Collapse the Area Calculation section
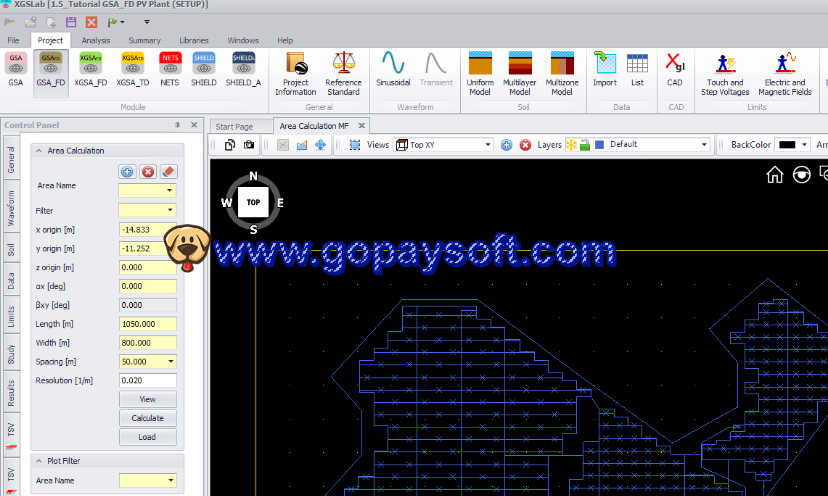Viewport: 828px width, 496px height. [39, 151]
